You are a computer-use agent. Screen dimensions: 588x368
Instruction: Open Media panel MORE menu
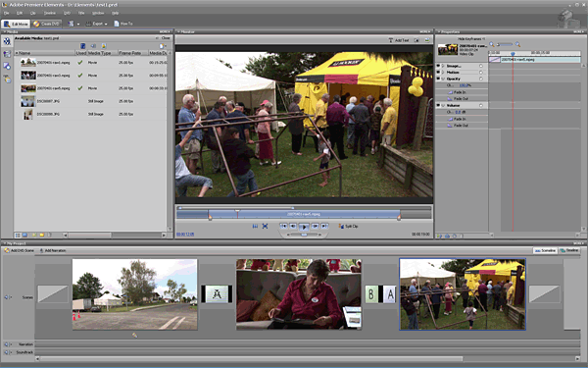[165, 32]
